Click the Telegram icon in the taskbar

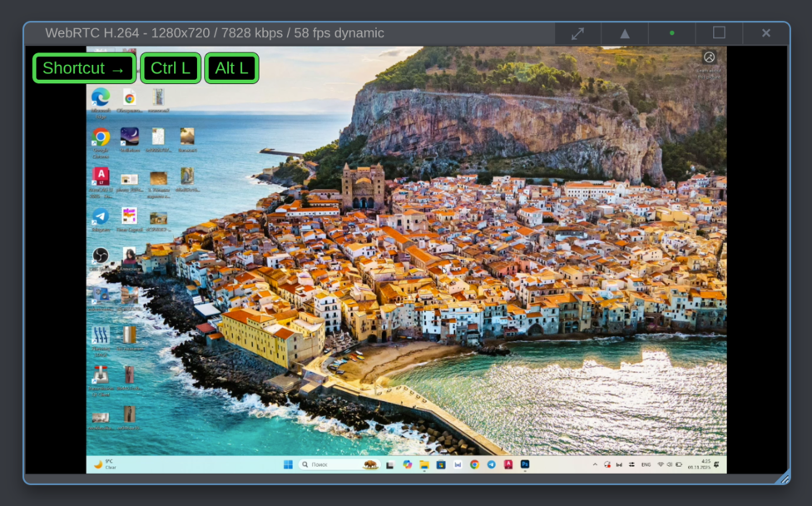491,464
